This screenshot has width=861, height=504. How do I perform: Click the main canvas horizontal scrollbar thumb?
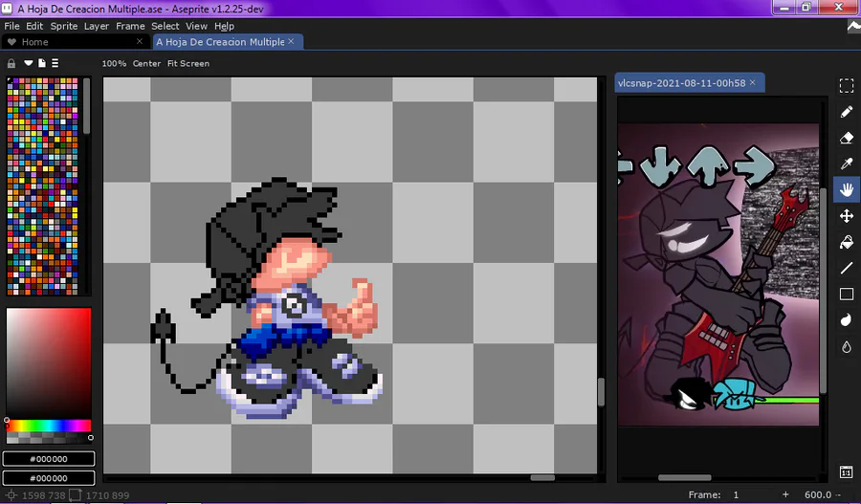(542, 477)
